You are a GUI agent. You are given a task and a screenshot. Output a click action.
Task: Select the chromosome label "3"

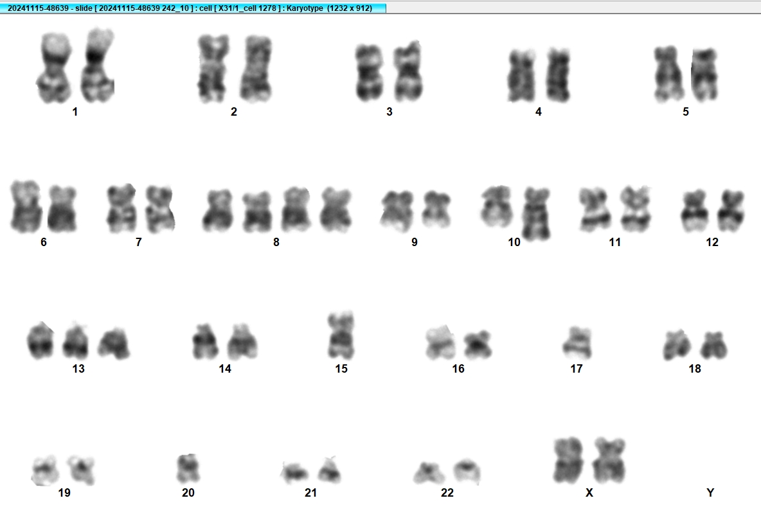click(x=389, y=112)
